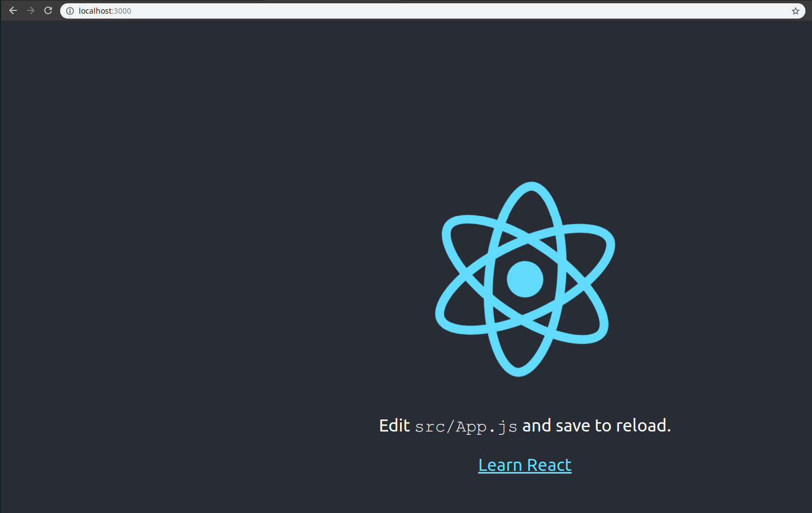Open the Learn React link
Image resolution: width=812 pixels, height=513 pixels.
click(525, 465)
